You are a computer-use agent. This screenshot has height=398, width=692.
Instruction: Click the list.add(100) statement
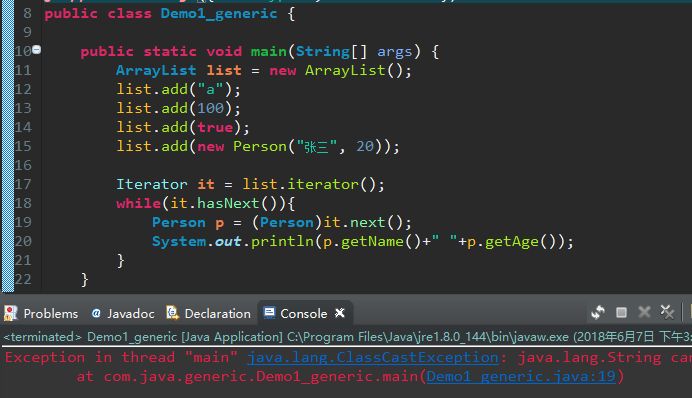click(178, 109)
